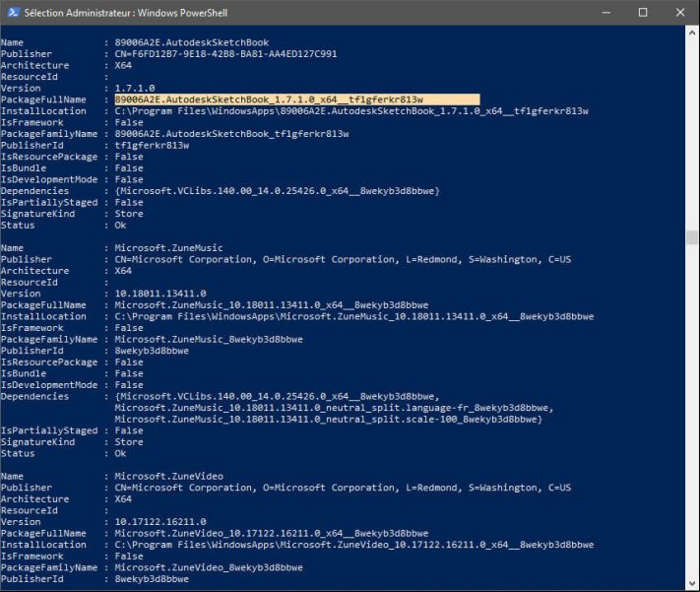Screen dimensions: 700x592
Task: Click the vertical scrollbar thumb
Action: click(691, 237)
